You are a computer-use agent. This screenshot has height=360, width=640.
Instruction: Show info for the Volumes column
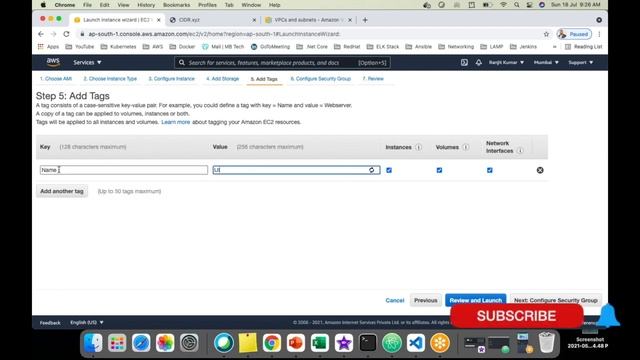tap(466, 147)
